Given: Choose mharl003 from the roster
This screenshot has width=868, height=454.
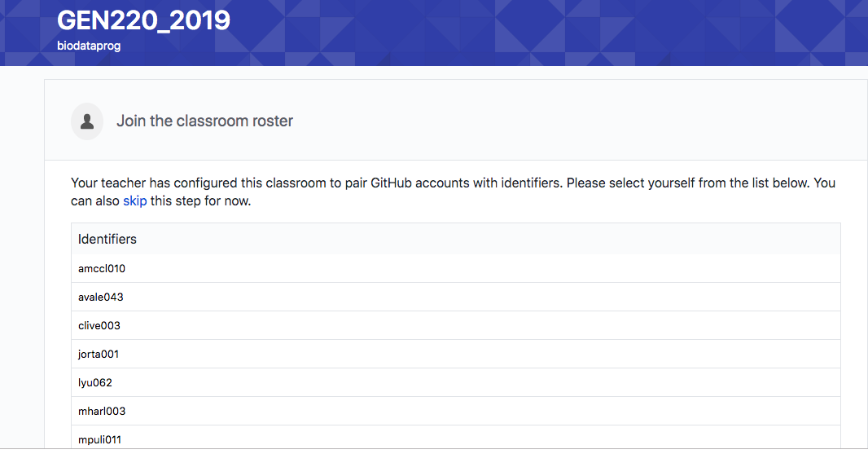Looking at the screenshot, I should click(102, 411).
